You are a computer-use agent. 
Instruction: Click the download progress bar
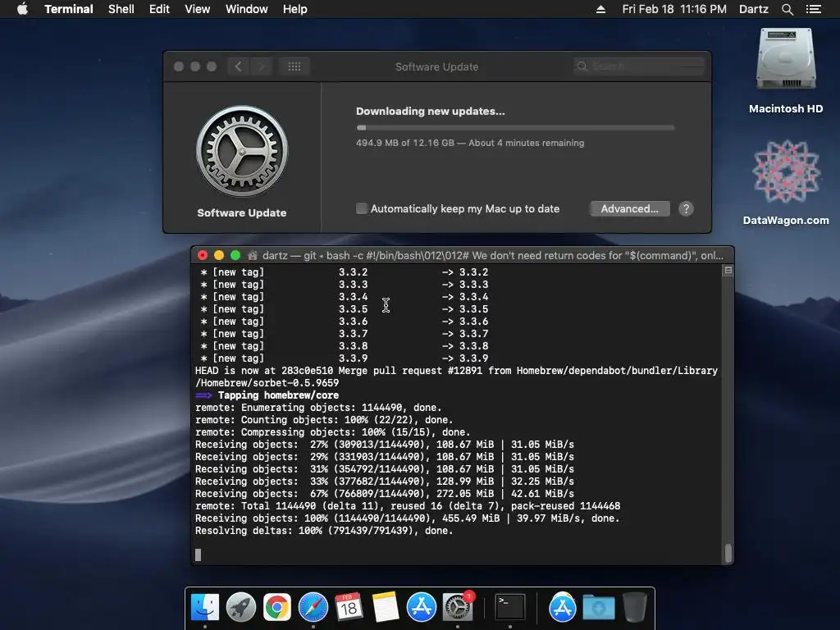click(515, 127)
